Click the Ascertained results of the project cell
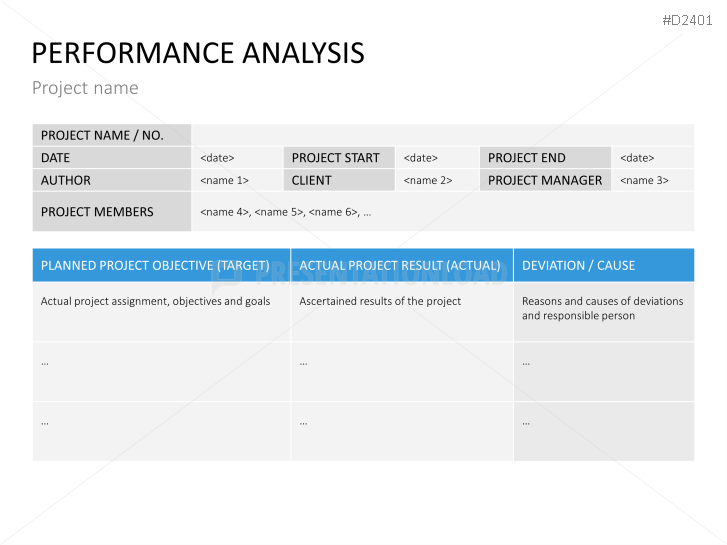Image resolution: width=727 pixels, height=545 pixels. [380, 301]
